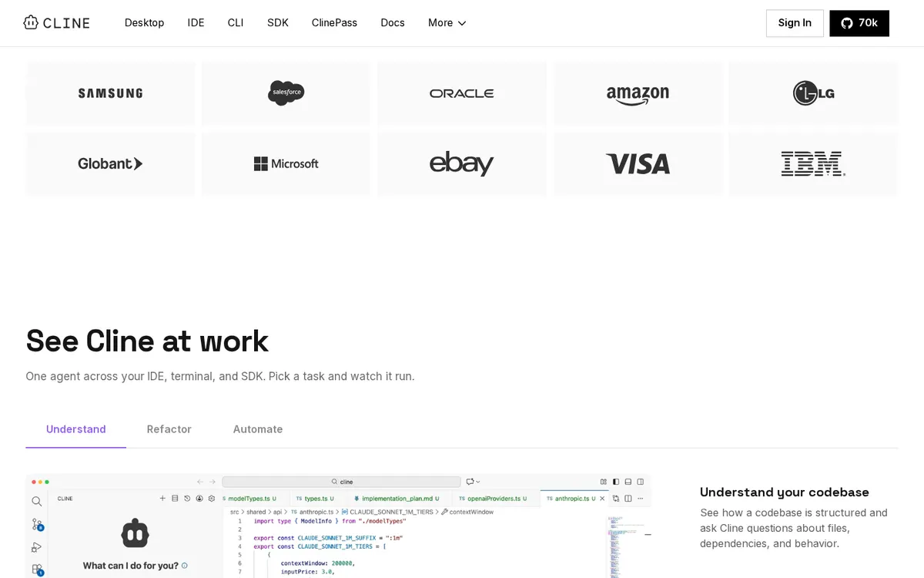The width and height of the screenshot is (924, 578).
Task: Switch to the Automate tab
Action: 258,429
